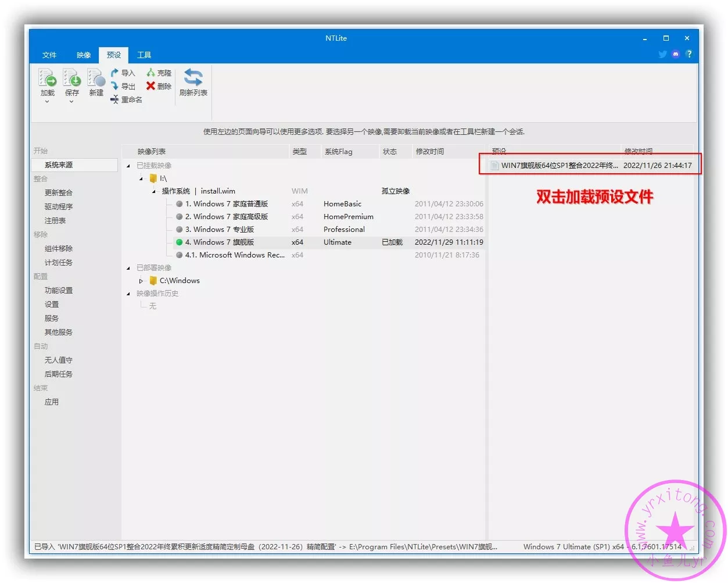Select the row '3. Windows 7 专业版'
This screenshot has width=728, height=583.
pos(329,230)
